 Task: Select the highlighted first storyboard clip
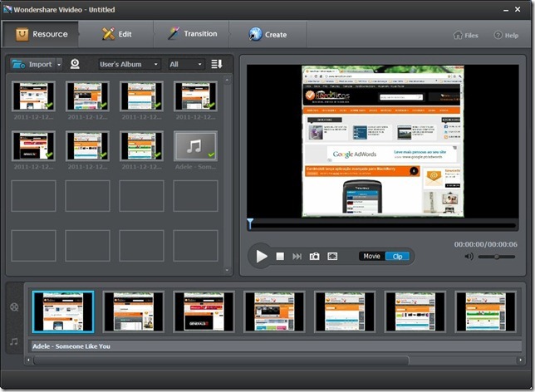63,311
